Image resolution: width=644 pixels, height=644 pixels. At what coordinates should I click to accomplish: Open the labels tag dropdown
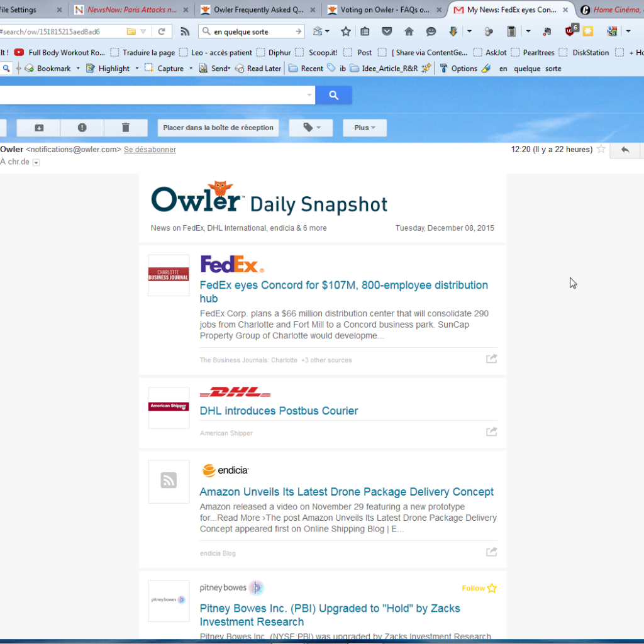tap(311, 128)
